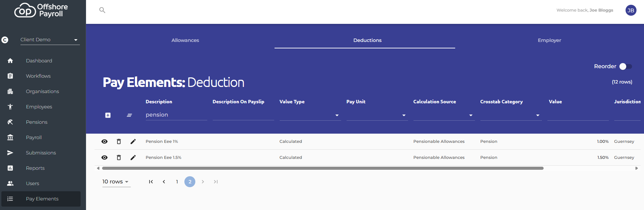Open the Client Demo dropdown
This screenshot has width=644, height=210.
pyautogui.click(x=50, y=40)
